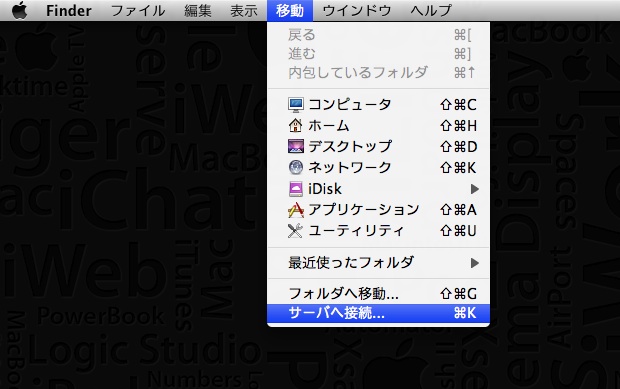This screenshot has height=389, width=620.
Task: Select 最近使ったフォルダ menu entry
Action: [x=378, y=262]
